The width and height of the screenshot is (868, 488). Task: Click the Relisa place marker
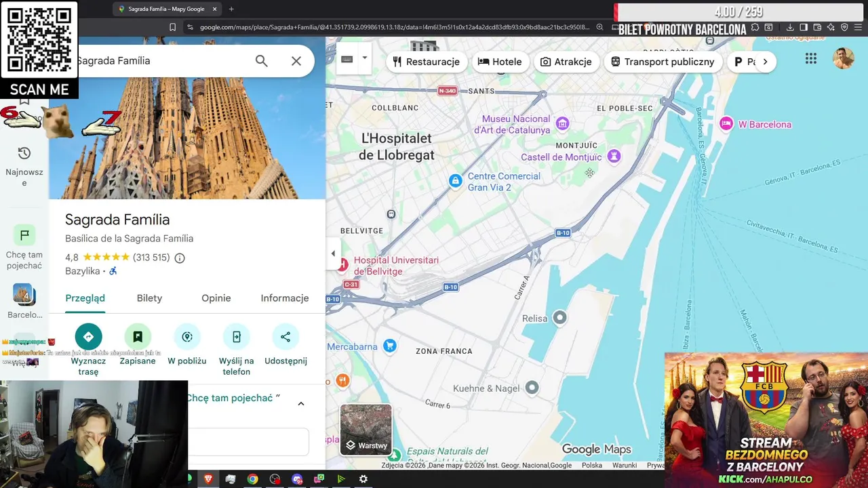(559, 317)
